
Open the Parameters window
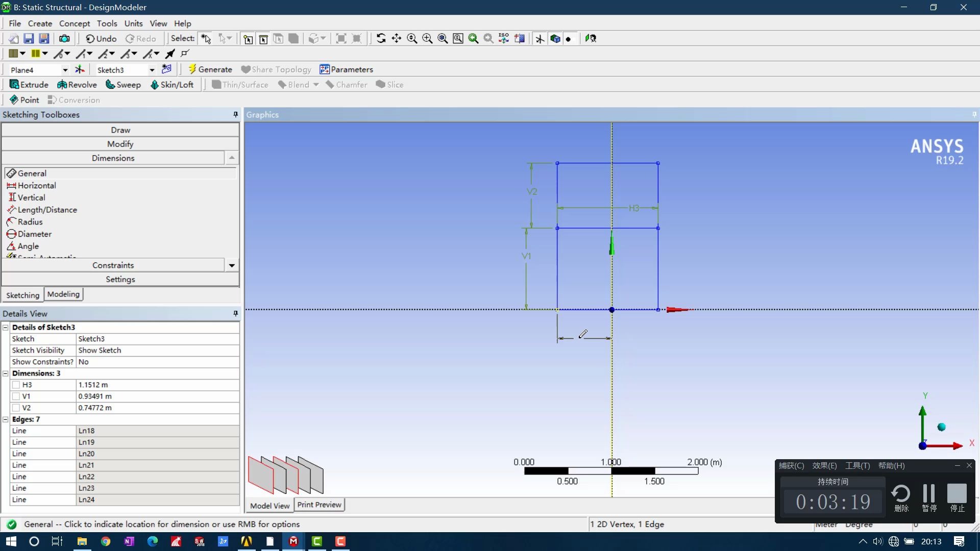click(347, 69)
